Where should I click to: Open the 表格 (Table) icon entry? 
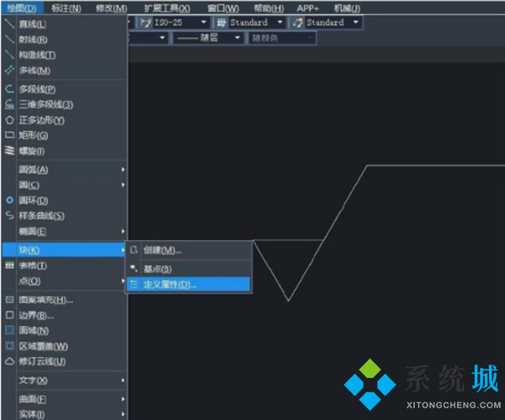coord(9,265)
